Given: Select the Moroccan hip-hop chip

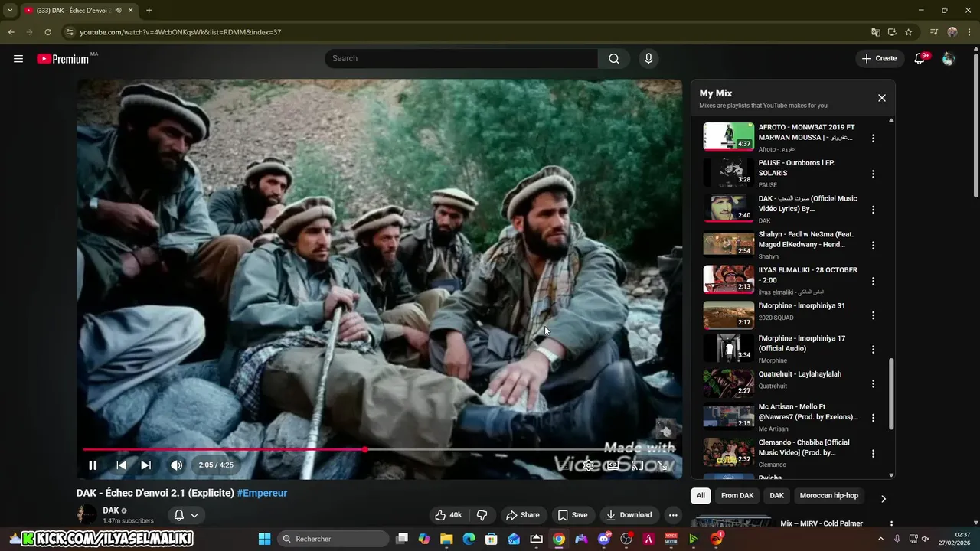Looking at the screenshot, I should tap(829, 496).
